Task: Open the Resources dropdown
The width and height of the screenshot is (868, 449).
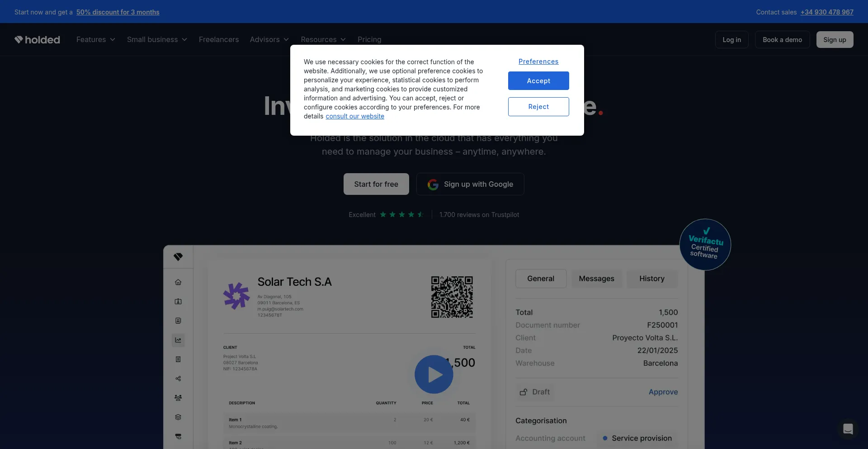Action: (323, 40)
